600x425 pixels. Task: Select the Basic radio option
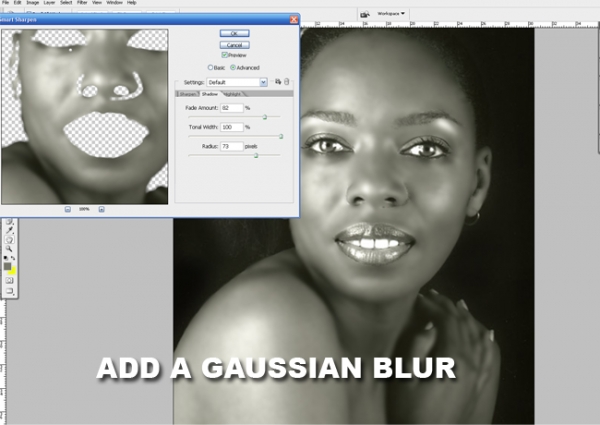210,67
